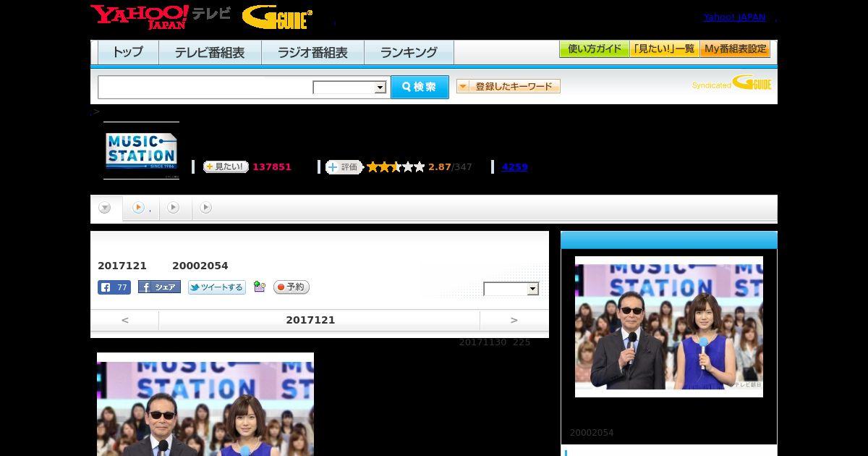Switch to the テレビ番組表 tab
Viewport: 868px width, 456px height.
(210, 52)
